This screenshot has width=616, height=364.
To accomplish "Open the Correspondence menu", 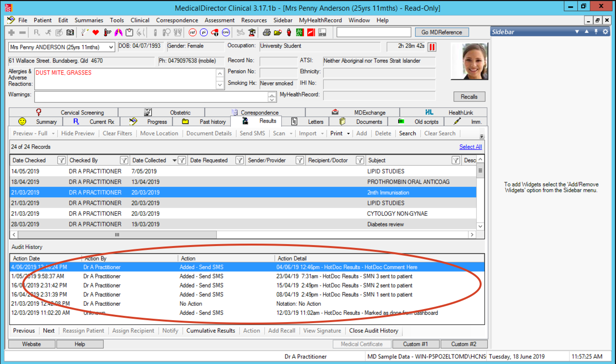I will (x=177, y=20).
